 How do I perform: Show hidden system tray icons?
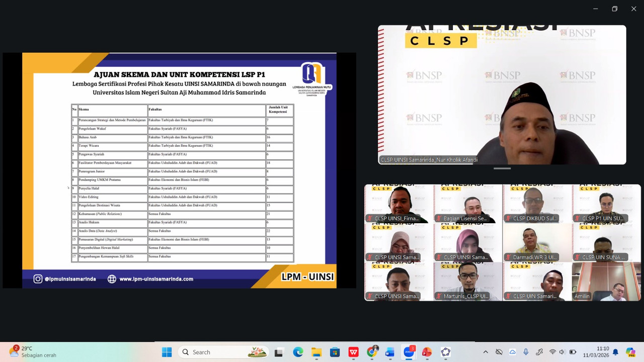pos(486,352)
